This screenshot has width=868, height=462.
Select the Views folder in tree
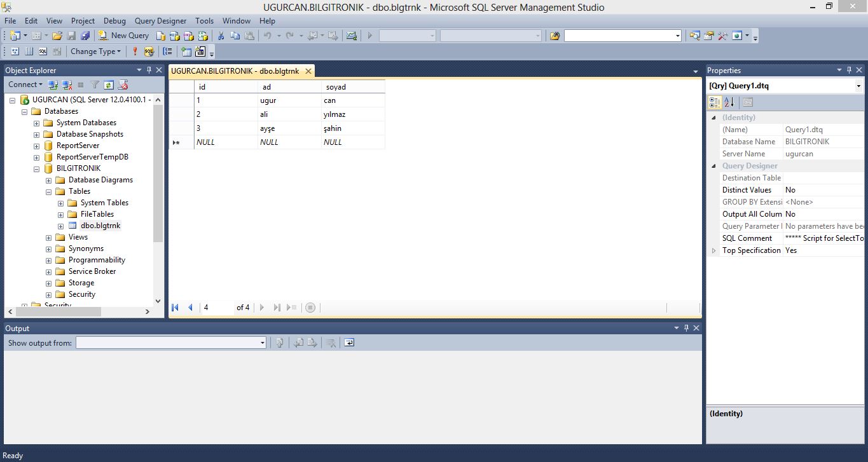pyautogui.click(x=78, y=237)
